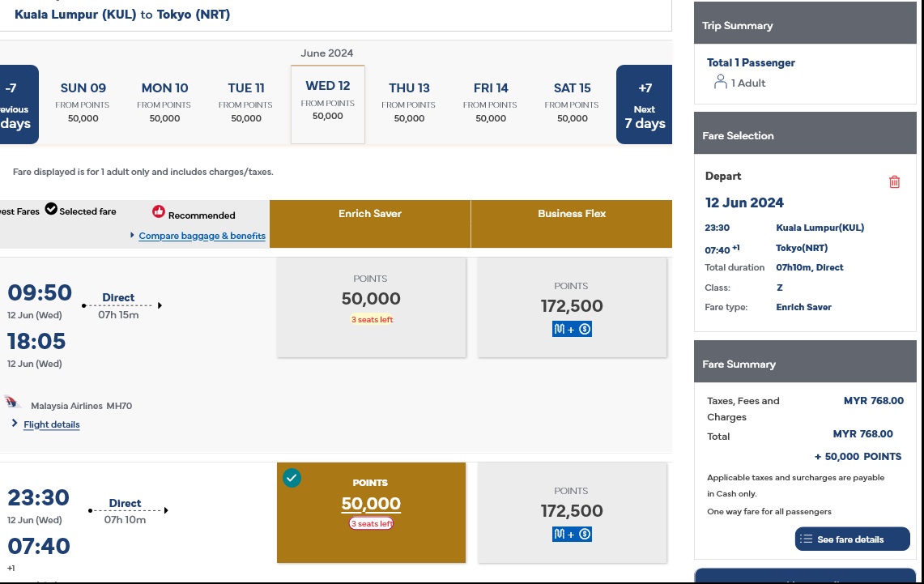Click the Malaysia Airlines logo for MH70
The height and width of the screenshot is (584, 924).
tap(12, 403)
